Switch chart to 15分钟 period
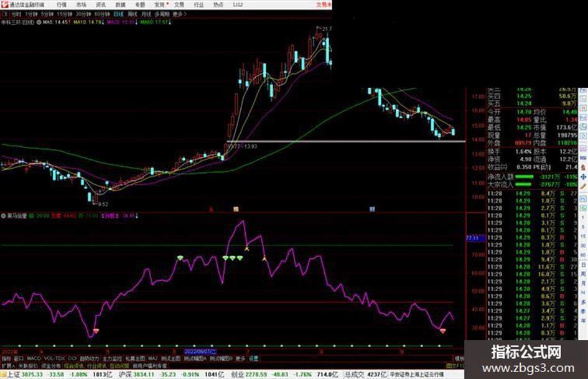Viewport: 588px width, 379px height. [65, 14]
